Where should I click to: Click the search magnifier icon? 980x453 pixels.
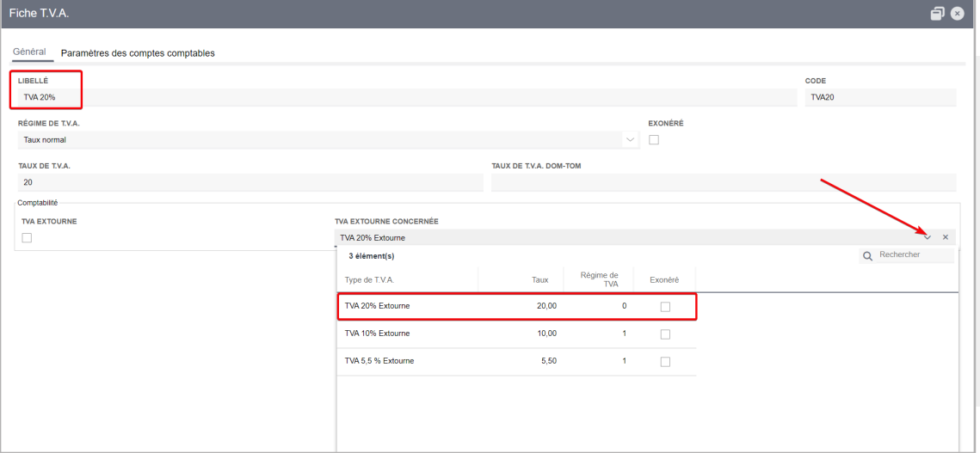pyautogui.click(x=867, y=256)
